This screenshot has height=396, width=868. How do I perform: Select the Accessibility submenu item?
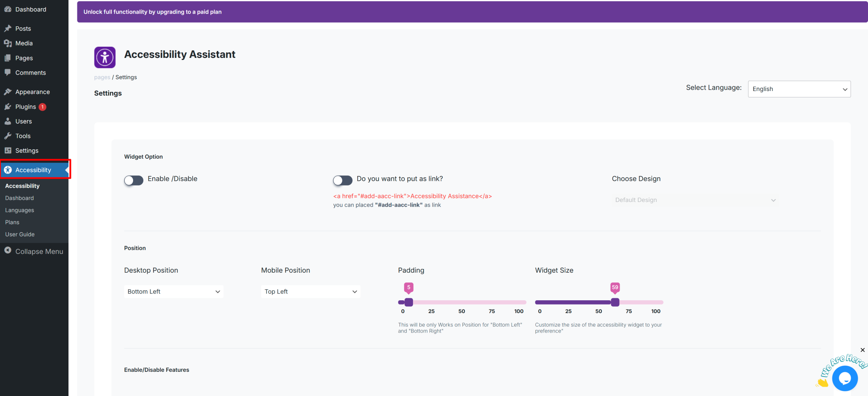pos(22,186)
